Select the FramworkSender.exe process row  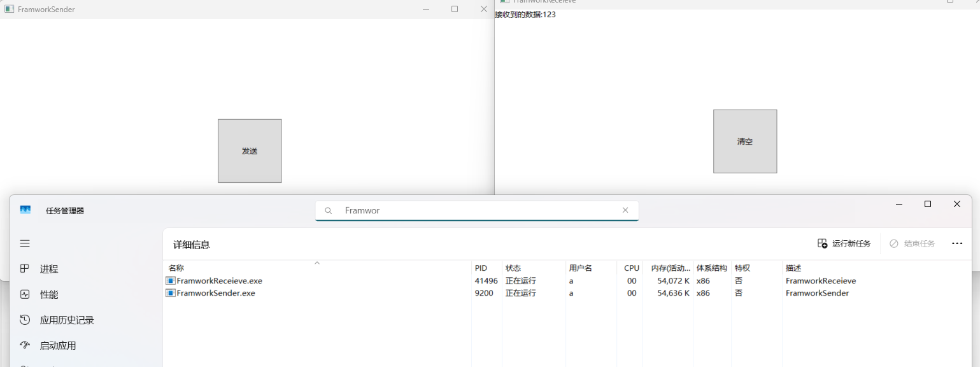click(216, 293)
